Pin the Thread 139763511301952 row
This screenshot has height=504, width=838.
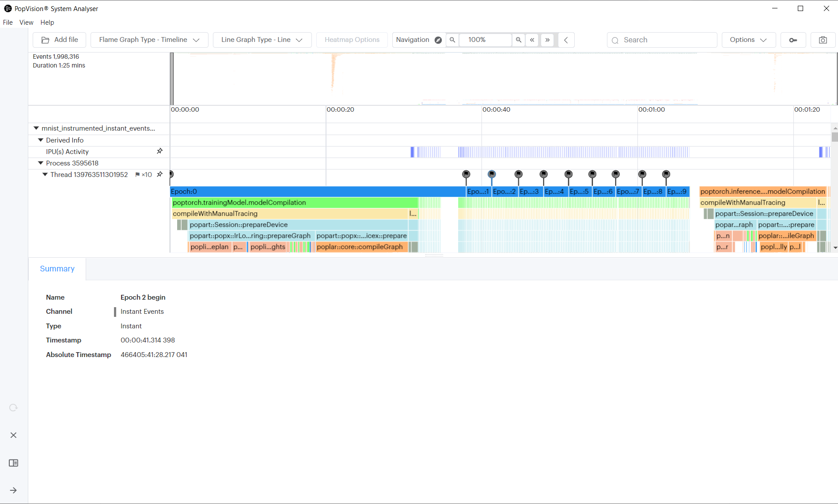159,174
